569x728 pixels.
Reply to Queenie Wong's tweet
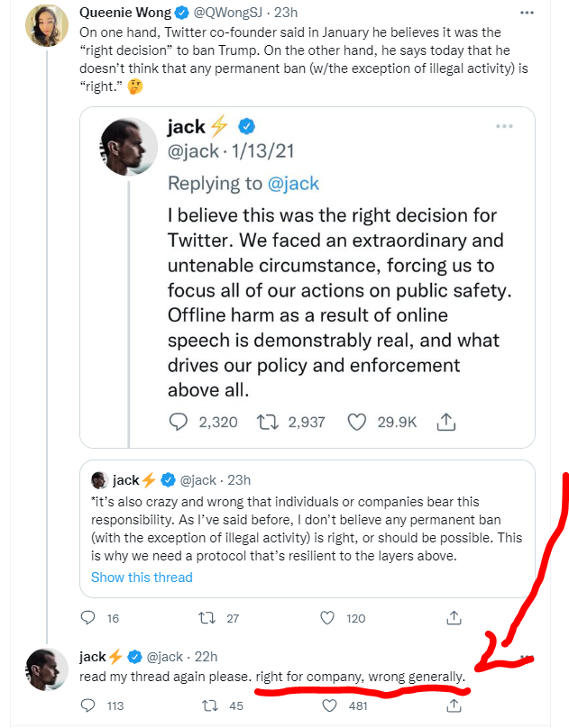[x=88, y=618]
